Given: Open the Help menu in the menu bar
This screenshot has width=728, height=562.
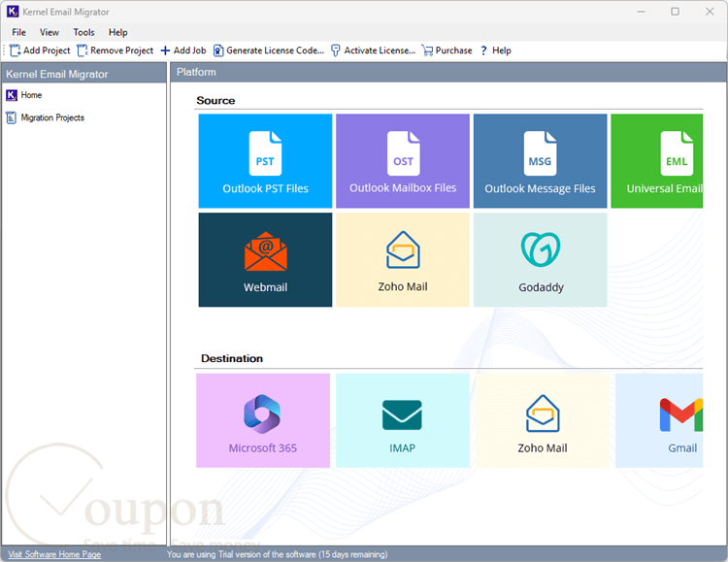Looking at the screenshot, I should click(x=117, y=32).
